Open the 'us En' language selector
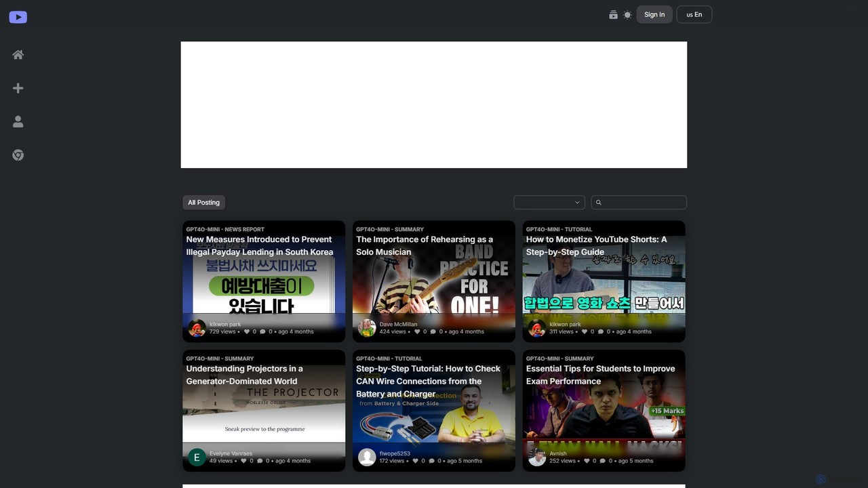 (x=694, y=15)
